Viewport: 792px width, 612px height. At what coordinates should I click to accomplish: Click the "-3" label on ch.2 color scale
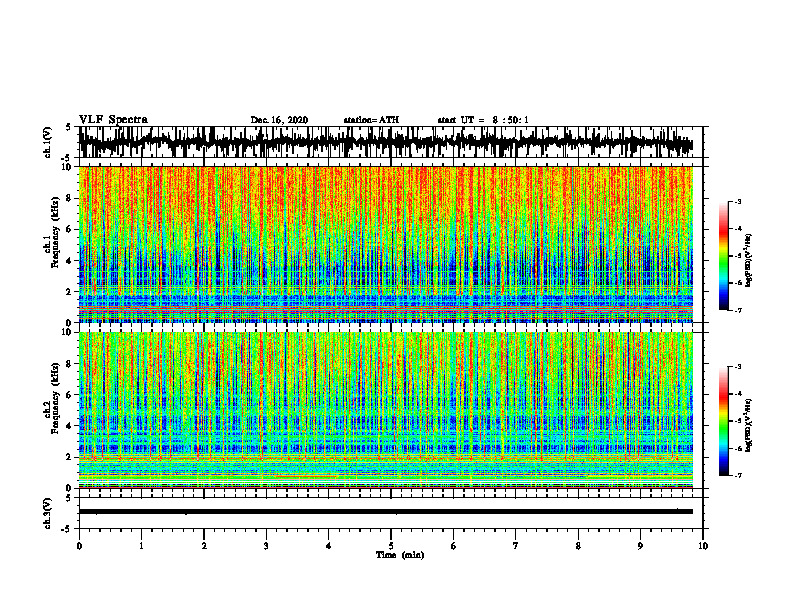click(738, 367)
